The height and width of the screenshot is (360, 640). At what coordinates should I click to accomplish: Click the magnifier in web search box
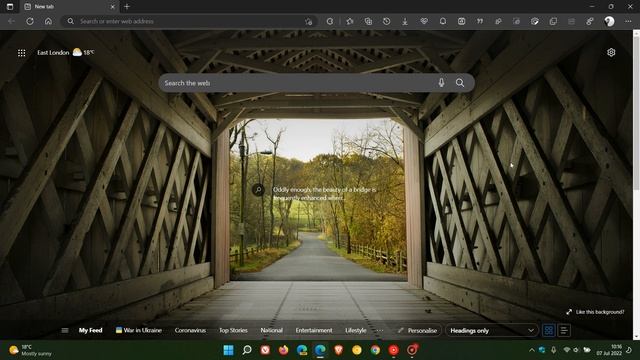point(460,83)
